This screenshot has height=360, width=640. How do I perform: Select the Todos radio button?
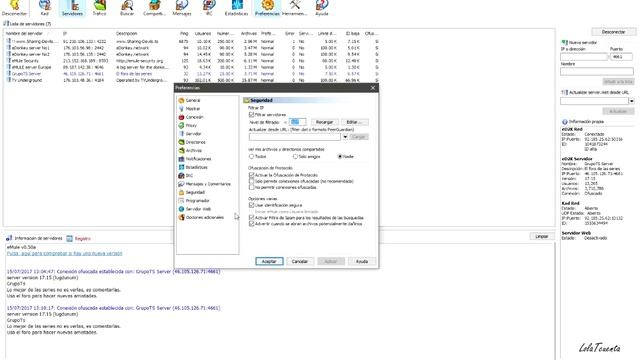pyautogui.click(x=251, y=157)
